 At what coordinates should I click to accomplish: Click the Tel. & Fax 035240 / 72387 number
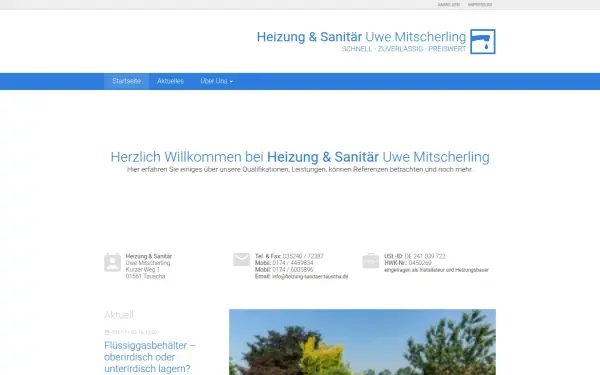(x=289, y=256)
